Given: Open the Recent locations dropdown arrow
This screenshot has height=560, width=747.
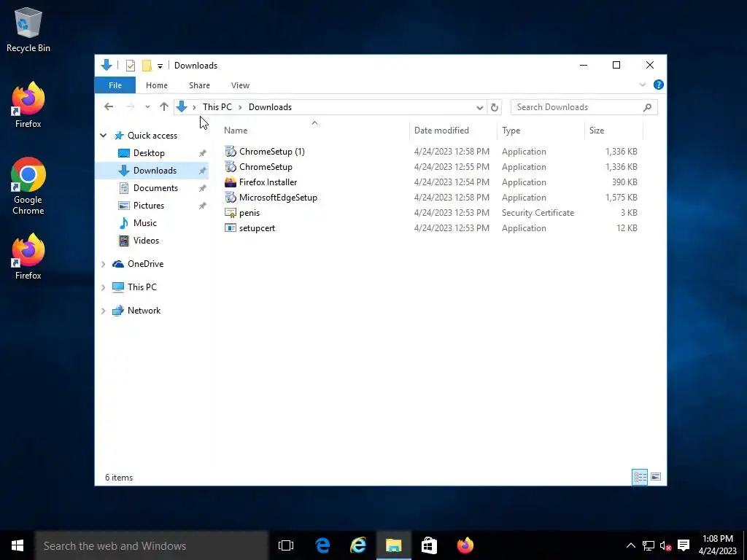Looking at the screenshot, I should [x=147, y=107].
